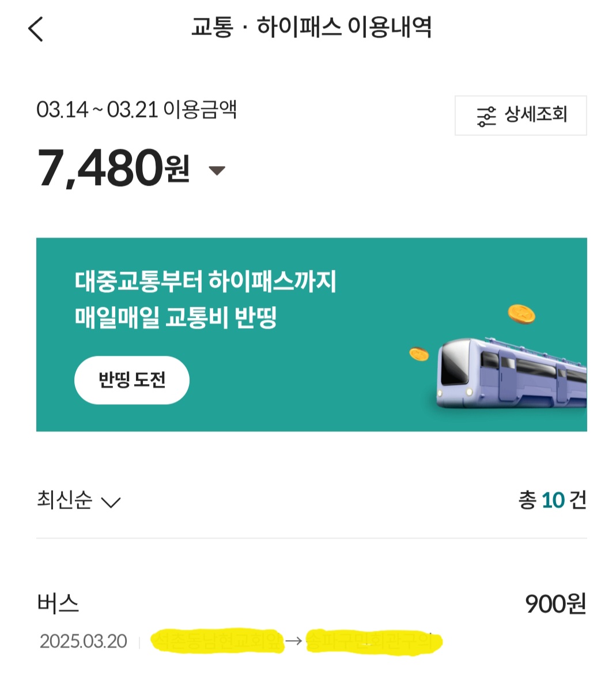Tap the highlighted destination stop name
616x673 pixels.
pos(373,641)
